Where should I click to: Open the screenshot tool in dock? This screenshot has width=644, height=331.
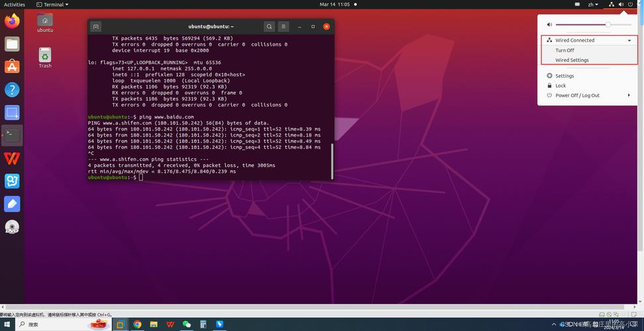coord(12,113)
